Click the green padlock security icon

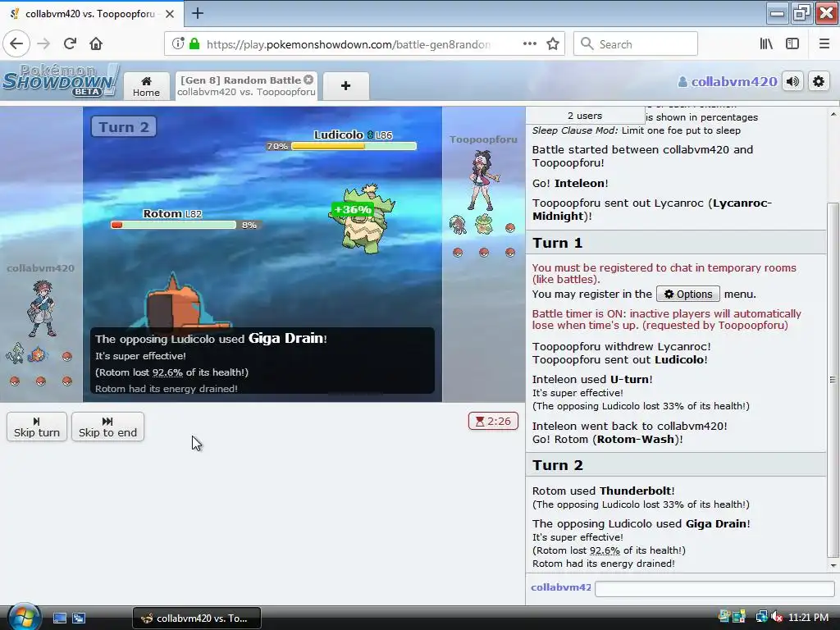click(194, 44)
